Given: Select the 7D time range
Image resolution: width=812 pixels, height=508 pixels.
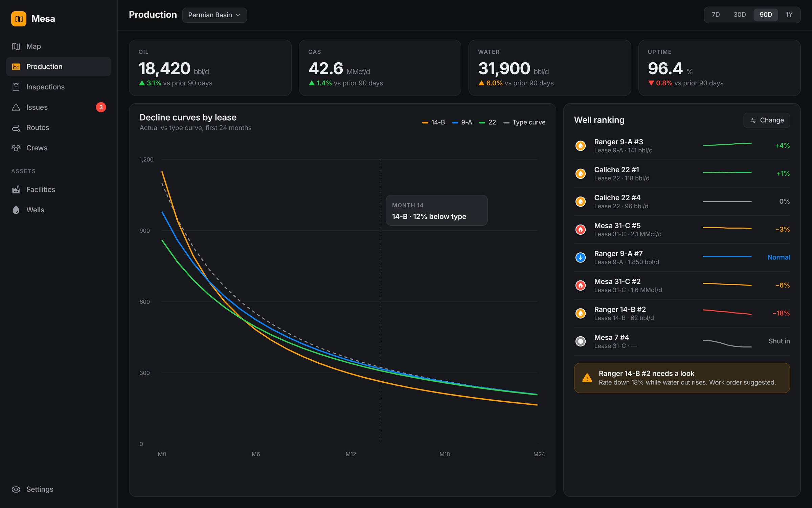Looking at the screenshot, I should [x=716, y=15].
